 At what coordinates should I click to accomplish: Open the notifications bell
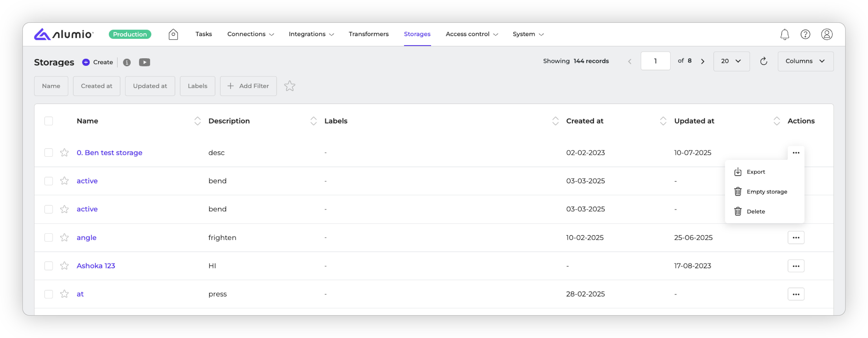(x=784, y=34)
